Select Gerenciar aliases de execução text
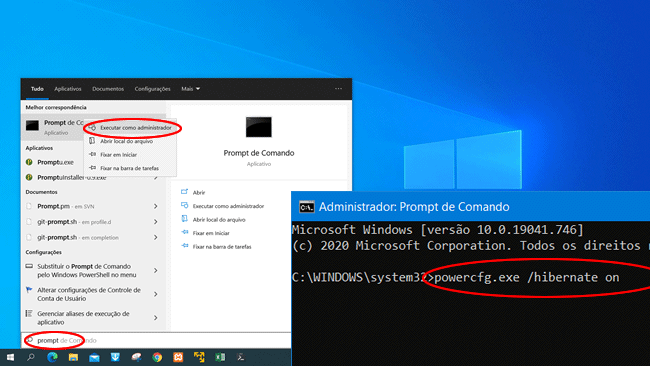650x366 pixels. coord(83,318)
